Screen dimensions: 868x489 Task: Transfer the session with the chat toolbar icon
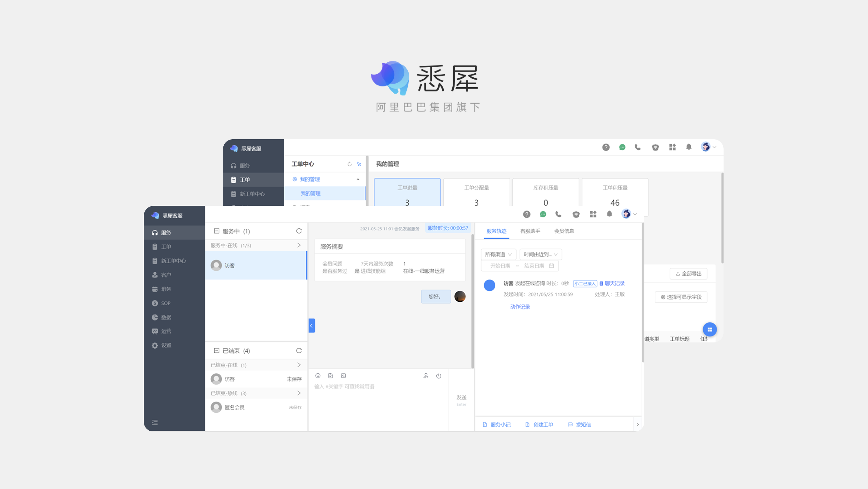click(426, 376)
